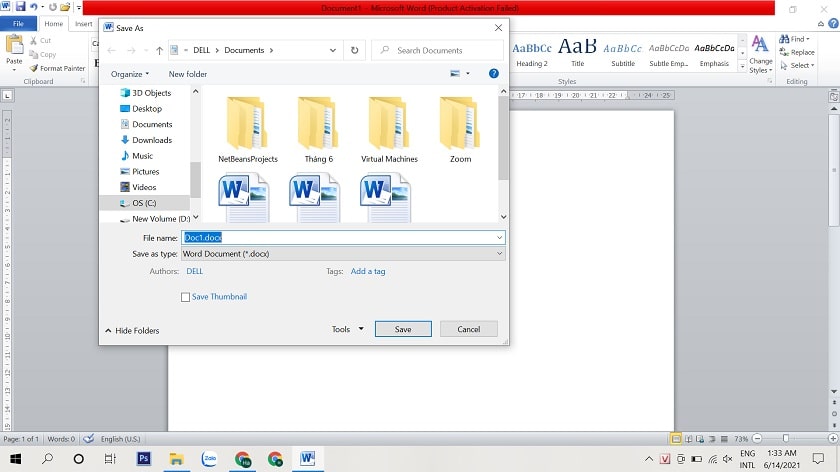The image size is (840, 472).
Task: Click the Save button in the dialog
Action: [x=403, y=329]
